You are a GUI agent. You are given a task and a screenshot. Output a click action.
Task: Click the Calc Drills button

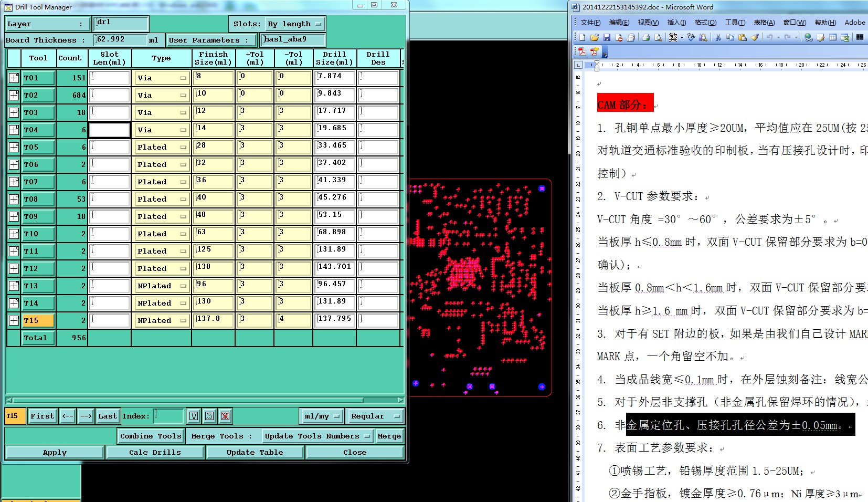[155, 452]
